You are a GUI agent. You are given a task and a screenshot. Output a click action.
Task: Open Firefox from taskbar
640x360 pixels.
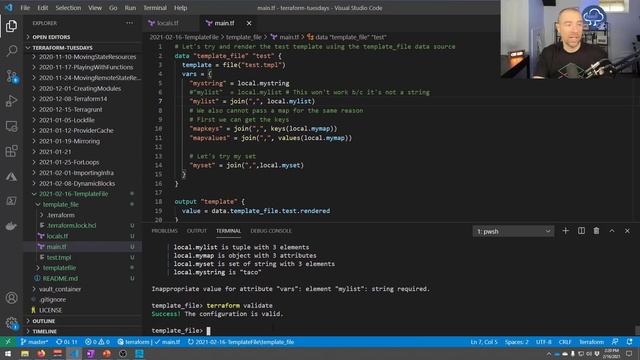(x=41, y=353)
